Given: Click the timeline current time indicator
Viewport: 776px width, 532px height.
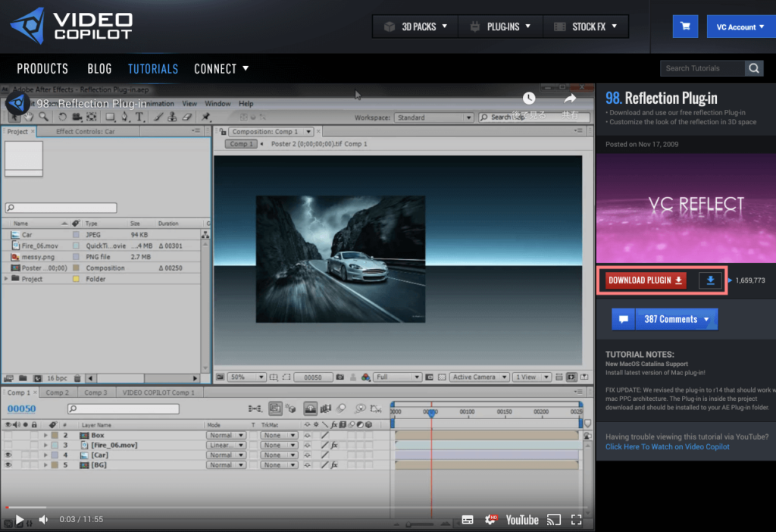Looking at the screenshot, I should coord(431,412).
